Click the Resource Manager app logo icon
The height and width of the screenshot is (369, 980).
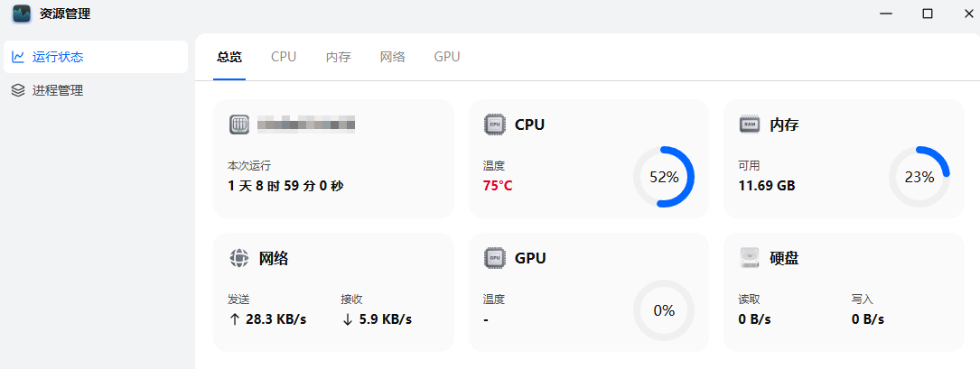[x=22, y=14]
